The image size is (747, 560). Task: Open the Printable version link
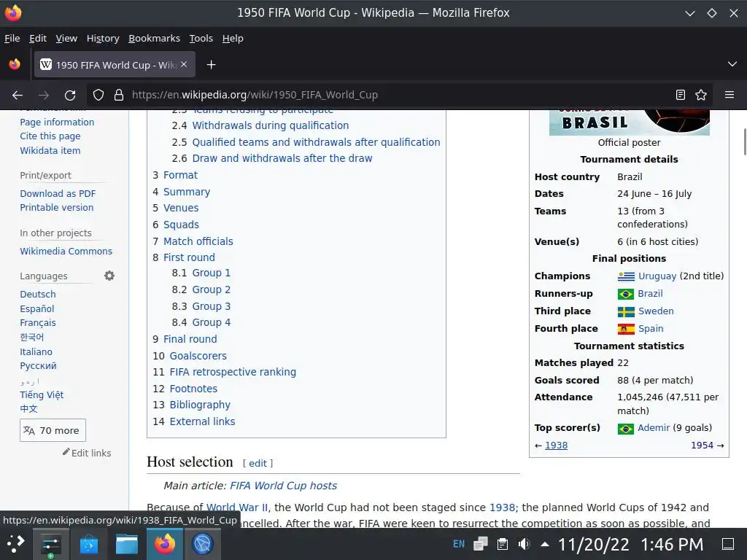point(57,208)
